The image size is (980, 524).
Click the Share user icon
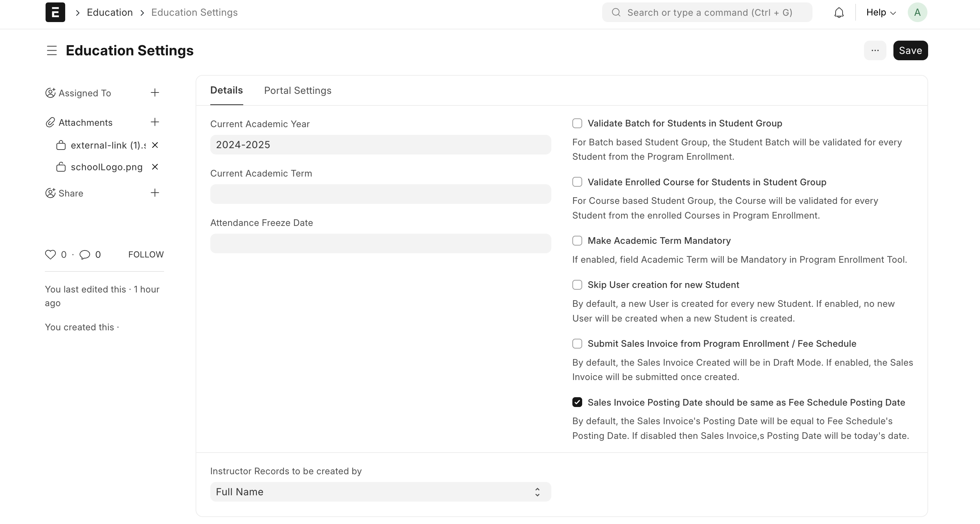50,193
